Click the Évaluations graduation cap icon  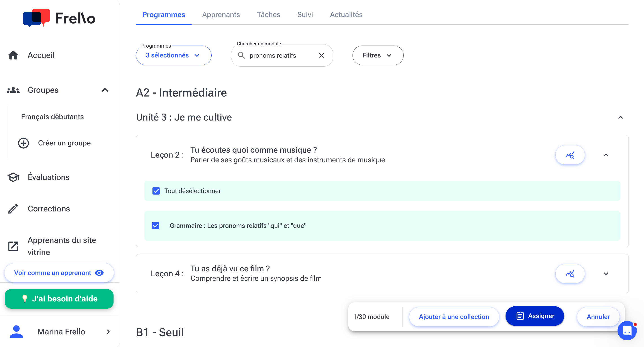(13, 177)
